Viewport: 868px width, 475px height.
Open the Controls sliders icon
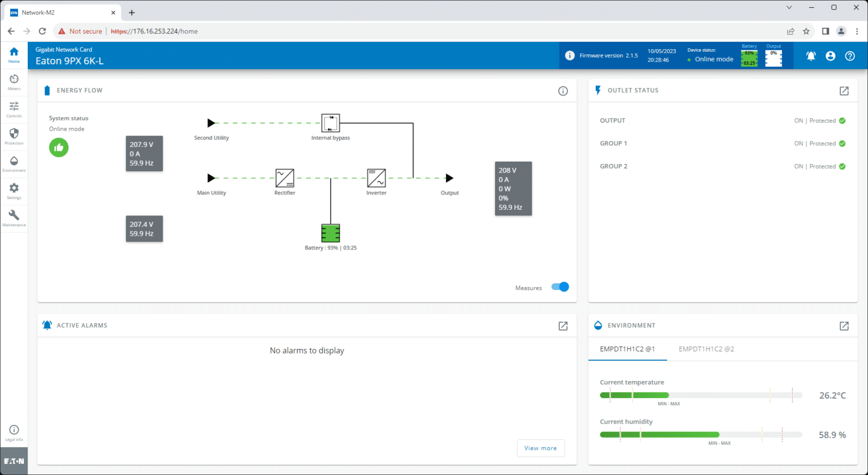(x=14, y=110)
